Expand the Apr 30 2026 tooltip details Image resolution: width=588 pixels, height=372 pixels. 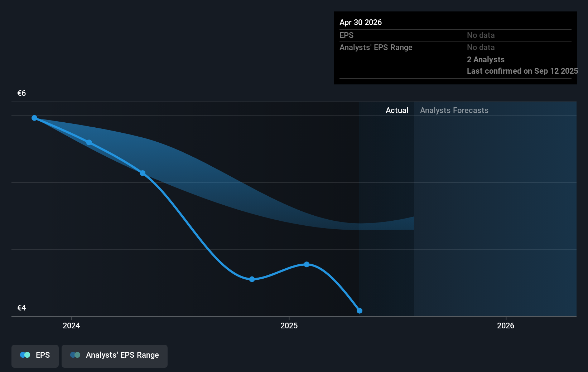coord(361,22)
